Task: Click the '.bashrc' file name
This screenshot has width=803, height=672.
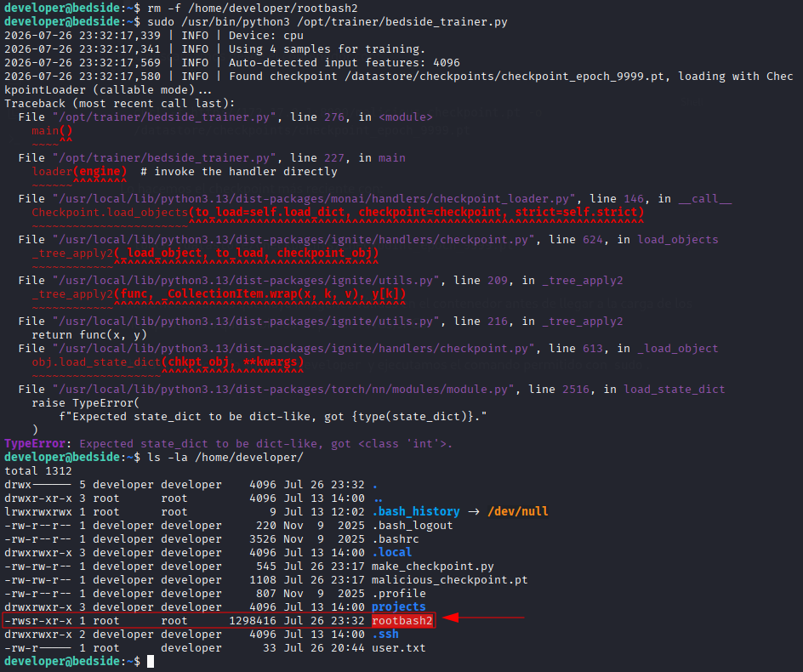Action: click(396, 538)
